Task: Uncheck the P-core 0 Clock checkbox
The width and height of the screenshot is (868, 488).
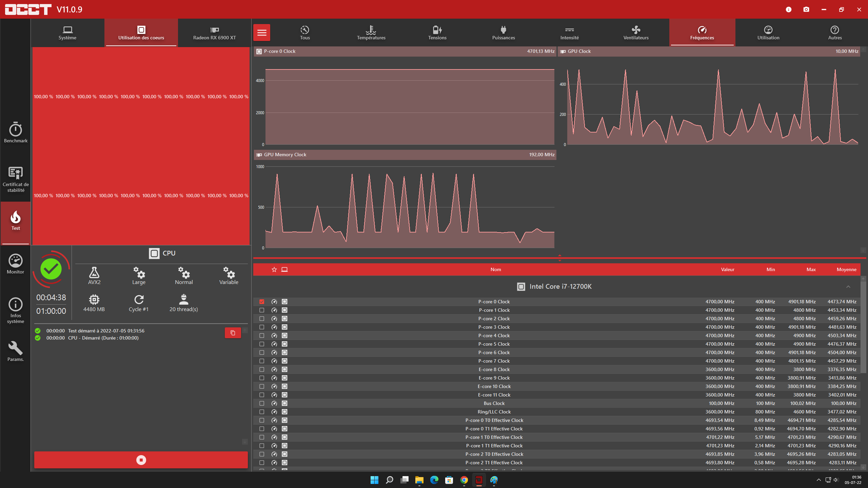Action: 262,302
